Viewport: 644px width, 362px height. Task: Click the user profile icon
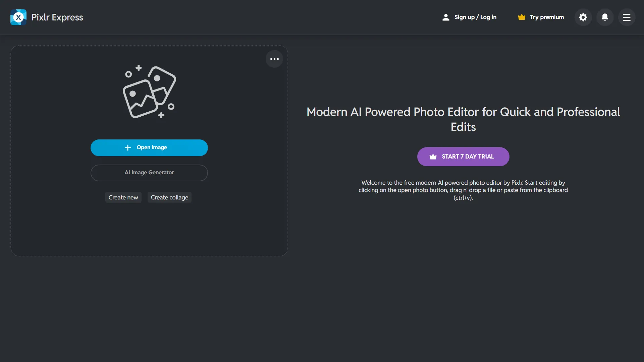coord(446,17)
